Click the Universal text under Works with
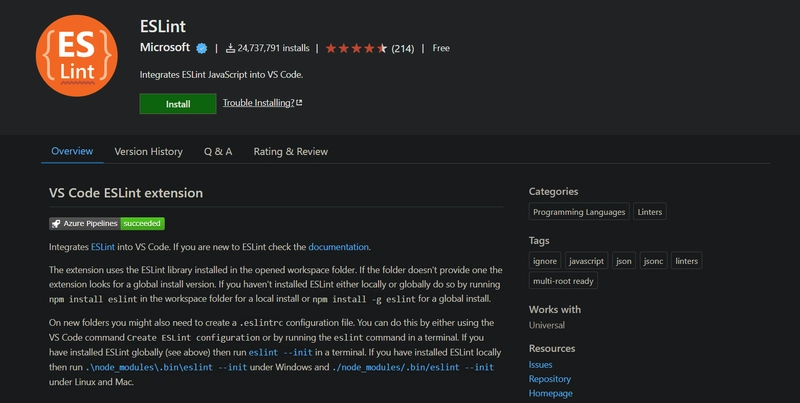The height and width of the screenshot is (403, 800). 546,325
